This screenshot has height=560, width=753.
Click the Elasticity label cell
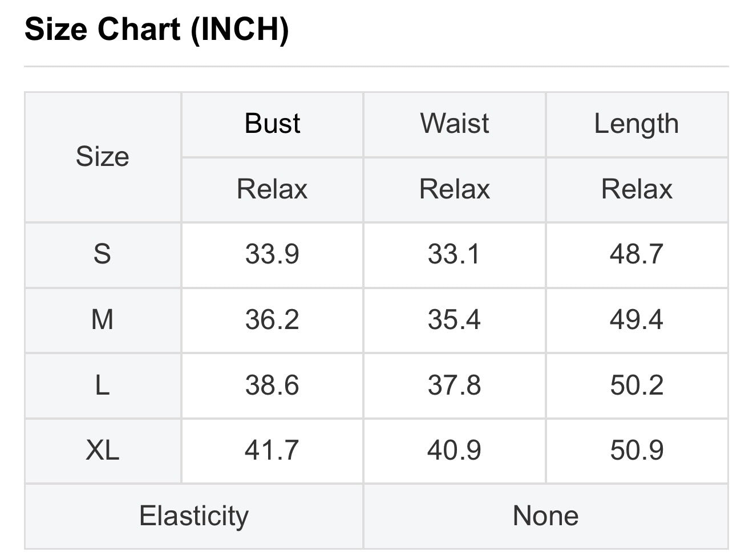click(x=194, y=516)
